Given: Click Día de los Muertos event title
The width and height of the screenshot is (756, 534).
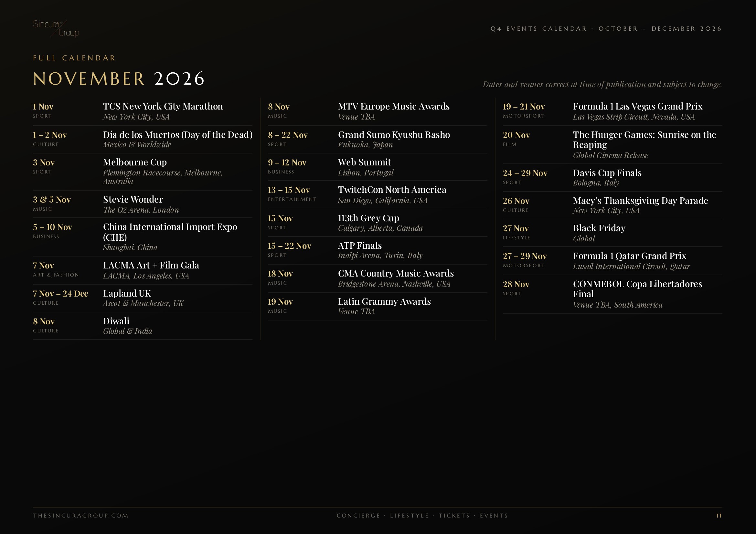Looking at the screenshot, I should pyautogui.click(x=177, y=135).
